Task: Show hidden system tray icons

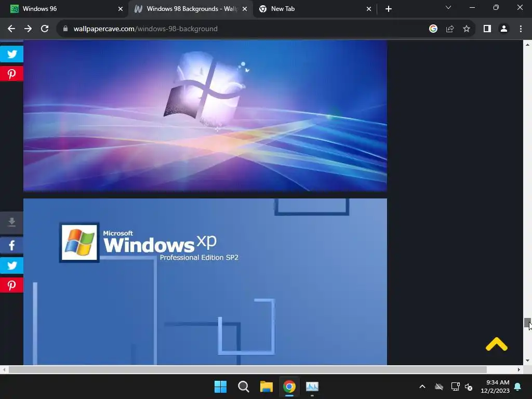Action: [x=422, y=387]
